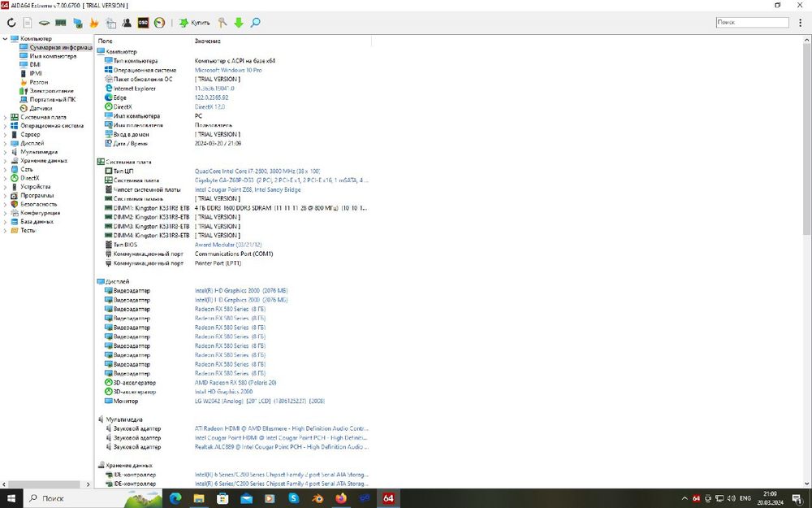812x508 pixels.
Task: Open Firefox from the taskbar
Action: [341, 498]
